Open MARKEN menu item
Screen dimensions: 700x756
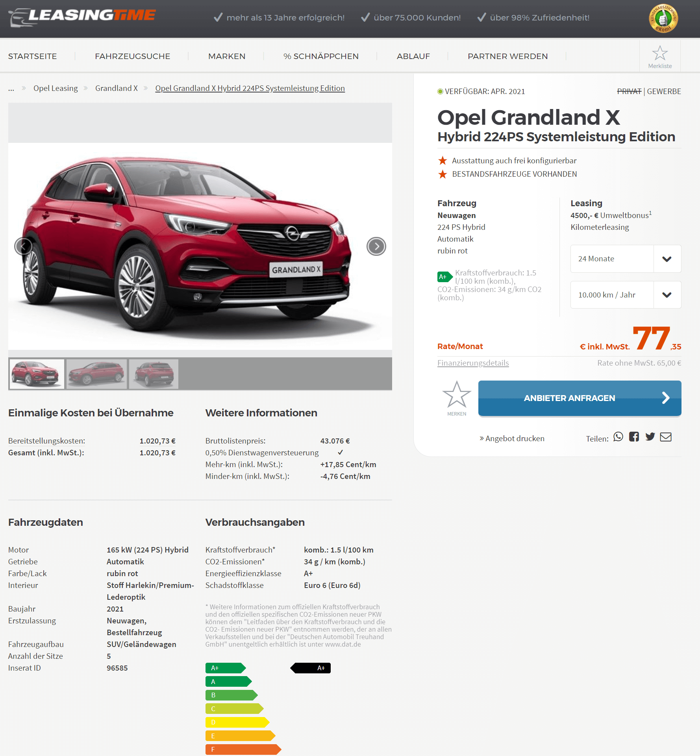227,56
